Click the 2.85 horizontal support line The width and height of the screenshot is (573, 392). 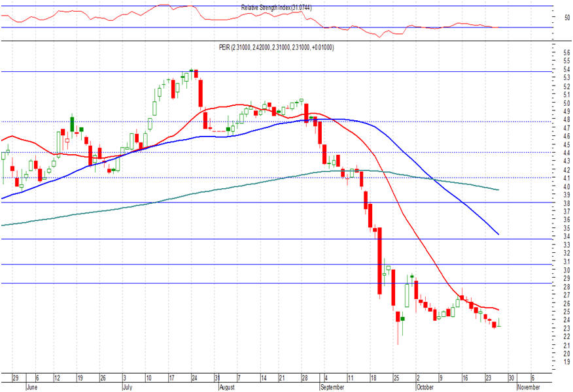click(276, 284)
